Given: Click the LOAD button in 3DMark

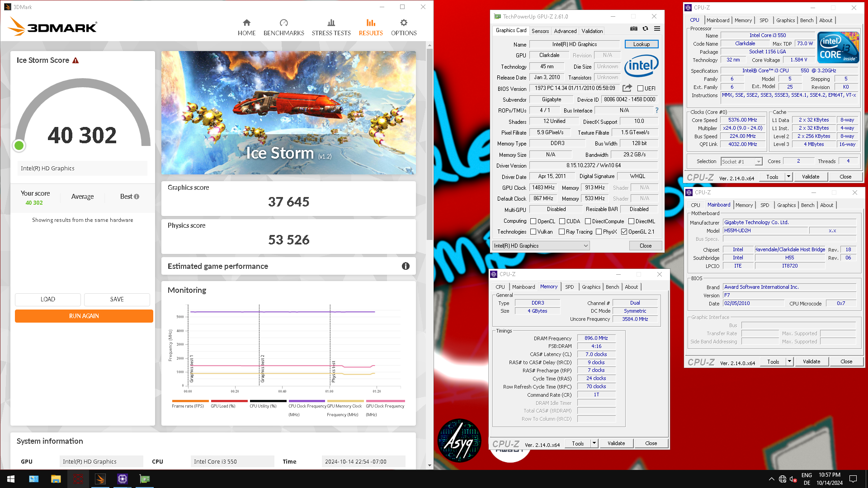Looking at the screenshot, I should point(47,299).
